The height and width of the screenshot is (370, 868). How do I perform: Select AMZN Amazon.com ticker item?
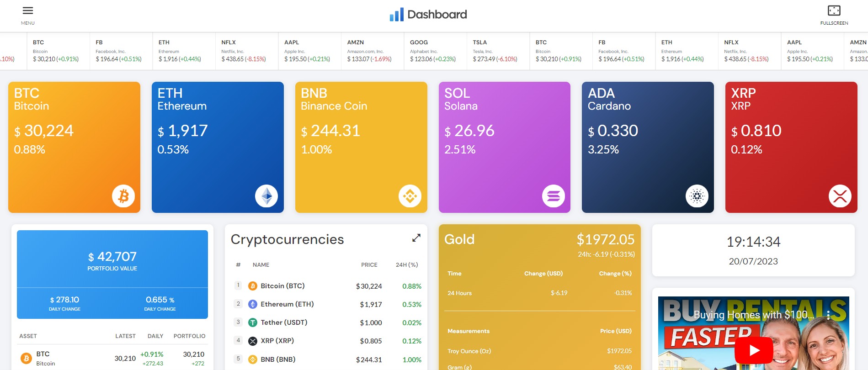click(x=373, y=51)
